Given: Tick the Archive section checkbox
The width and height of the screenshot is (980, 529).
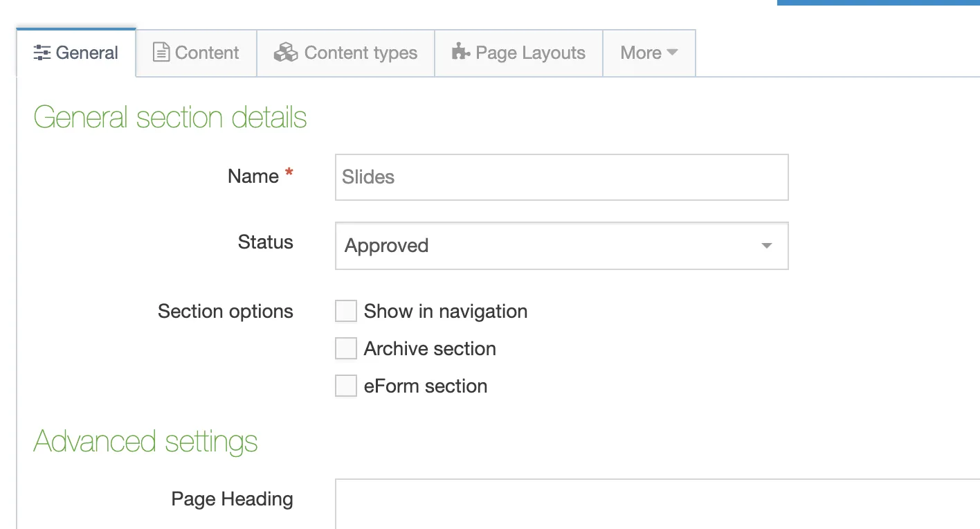Looking at the screenshot, I should point(346,349).
